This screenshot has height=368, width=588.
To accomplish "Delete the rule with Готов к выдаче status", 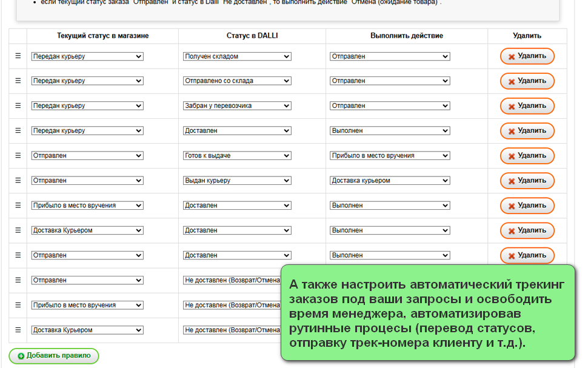I will [527, 156].
